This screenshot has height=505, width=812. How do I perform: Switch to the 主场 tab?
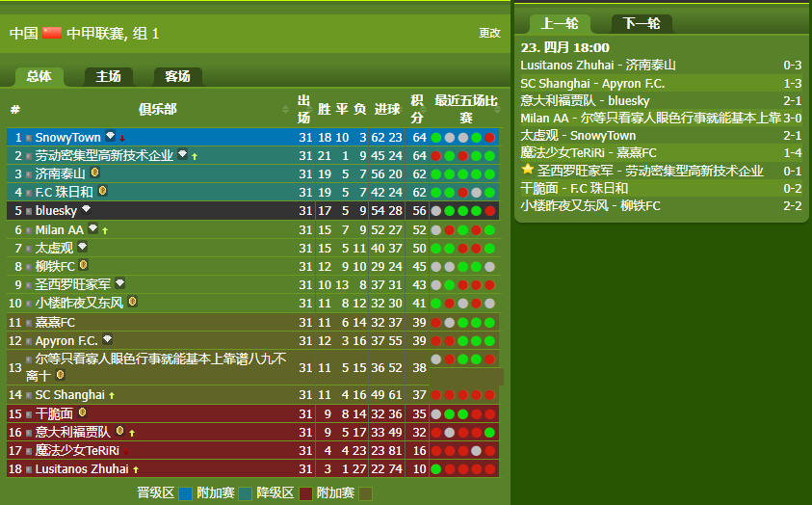(108, 77)
